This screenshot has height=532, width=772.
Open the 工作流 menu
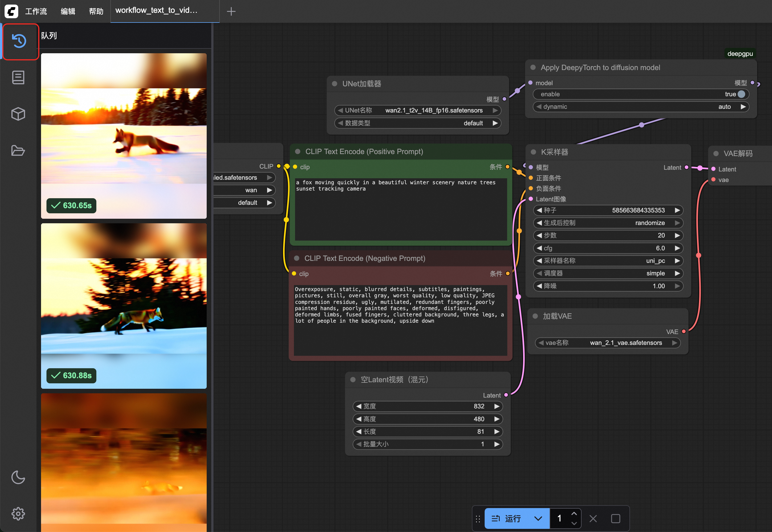pyautogui.click(x=36, y=11)
